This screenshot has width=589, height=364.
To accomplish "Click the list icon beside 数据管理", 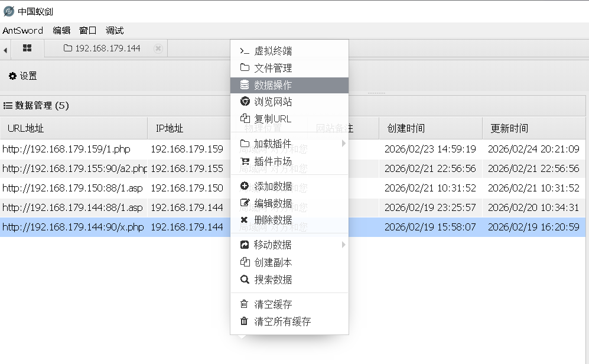I will point(8,106).
